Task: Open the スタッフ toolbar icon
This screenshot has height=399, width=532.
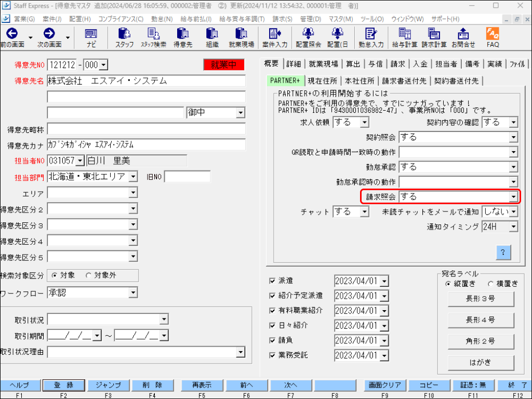Action: [125, 37]
